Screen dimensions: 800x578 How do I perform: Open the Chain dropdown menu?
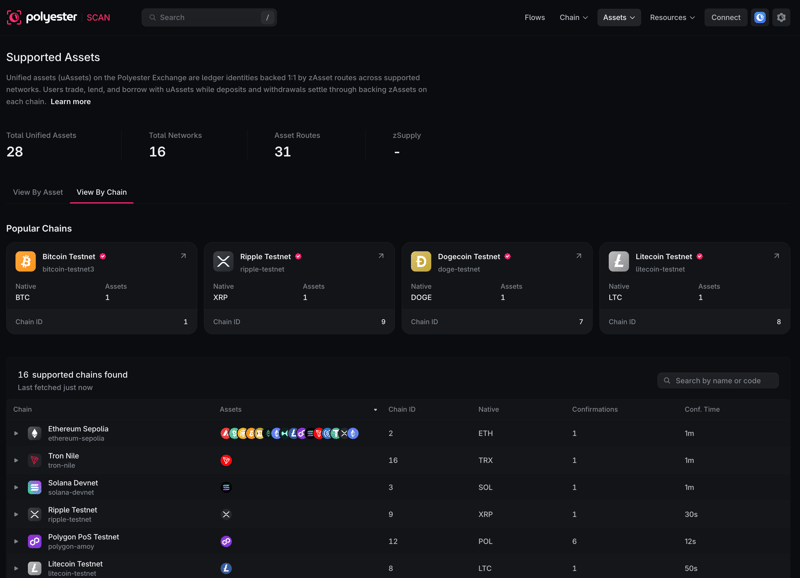click(573, 17)
